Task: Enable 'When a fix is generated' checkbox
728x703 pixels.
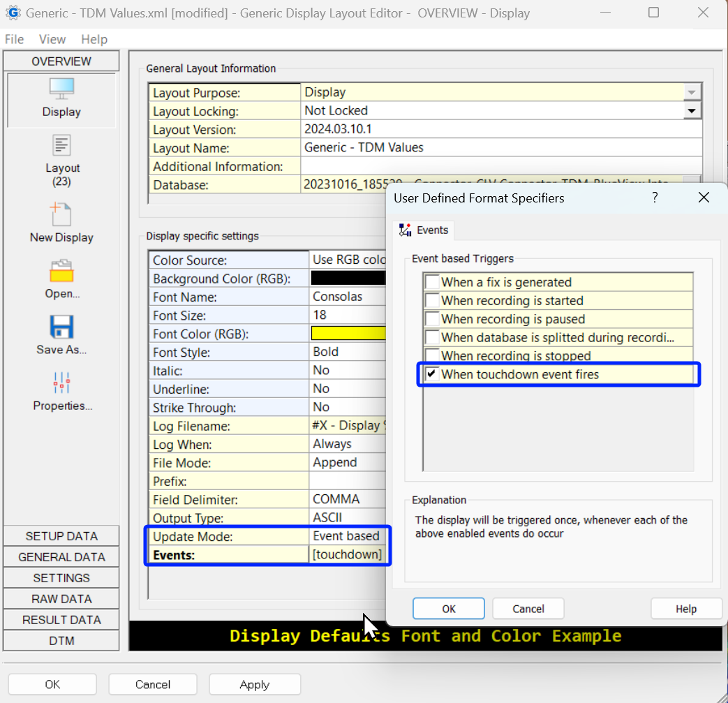Action: pos(432,282)
